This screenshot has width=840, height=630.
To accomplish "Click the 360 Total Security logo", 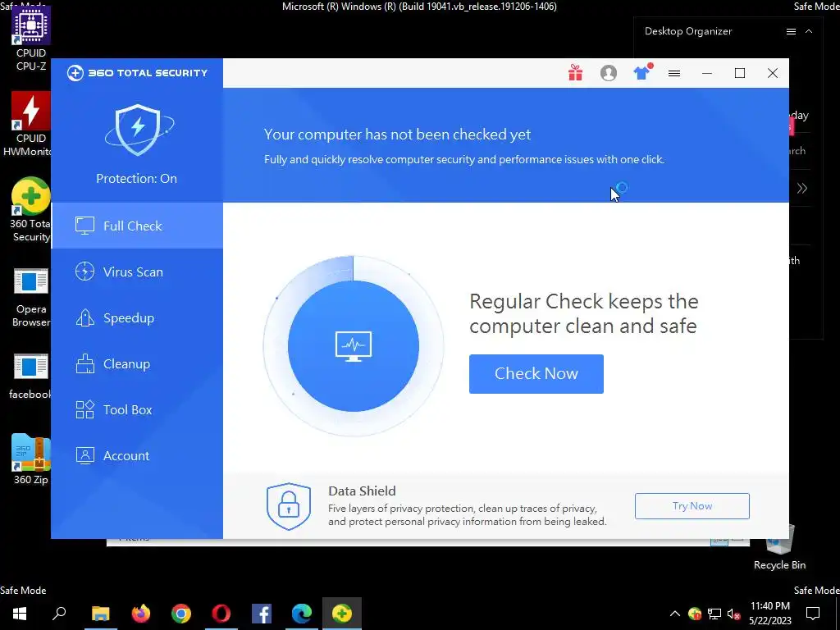I will coord(137,73).
